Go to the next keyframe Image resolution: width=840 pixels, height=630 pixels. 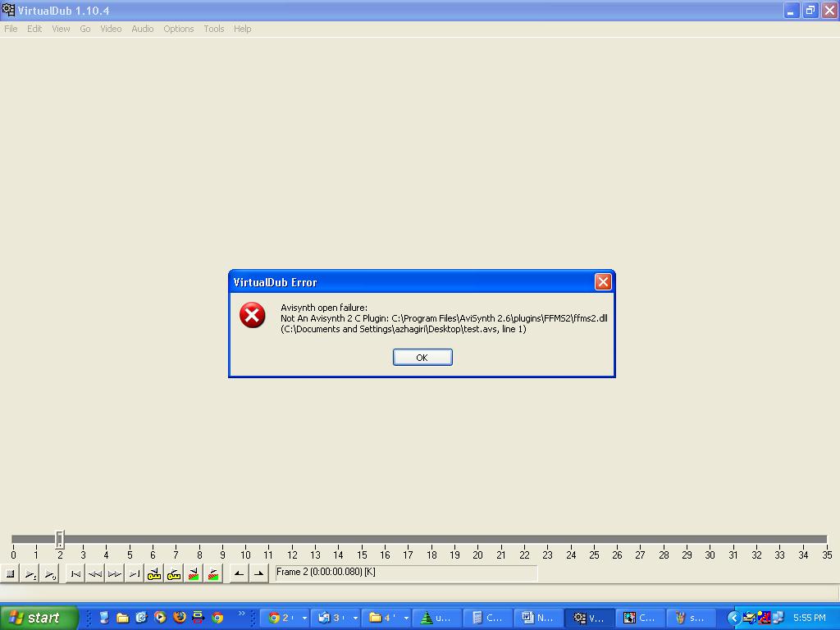pyautogui.click(x=174, y=573)
